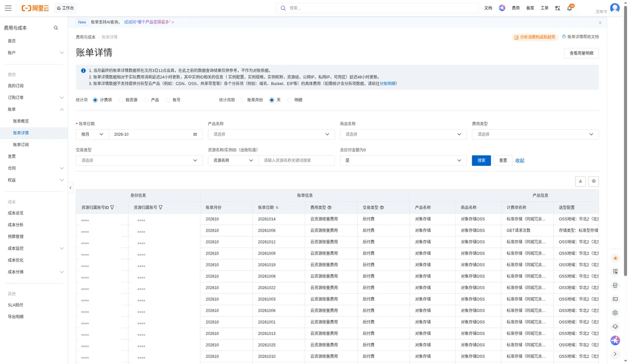Open table column settings gear above the table

(593, 181)
